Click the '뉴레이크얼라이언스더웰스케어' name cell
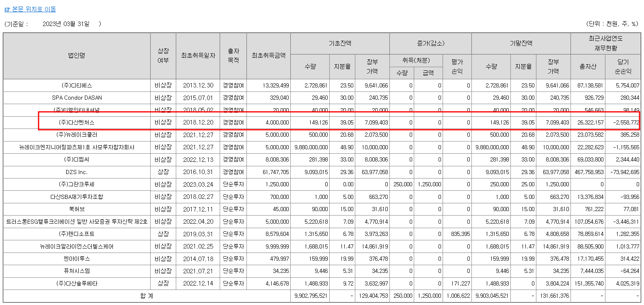The width and height of the screenshot is (644, 305). point(77,246)
